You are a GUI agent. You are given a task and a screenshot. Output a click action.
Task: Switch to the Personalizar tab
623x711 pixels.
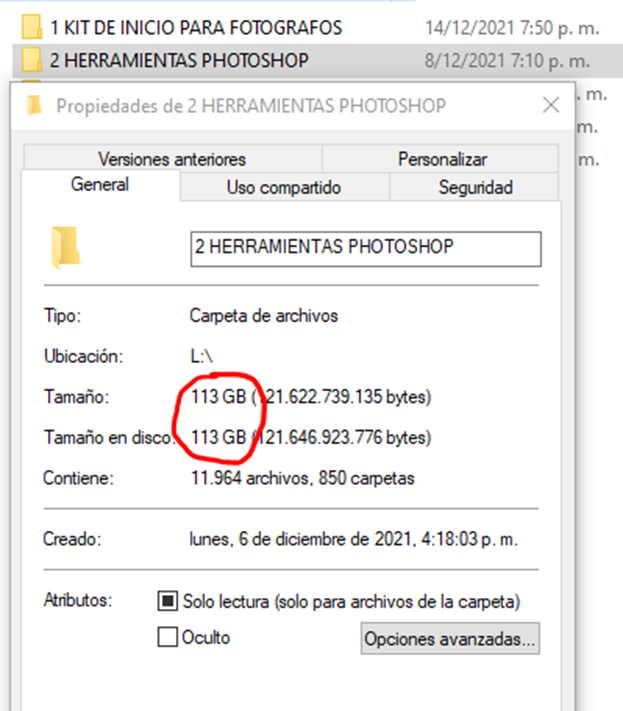click(442, 159)
